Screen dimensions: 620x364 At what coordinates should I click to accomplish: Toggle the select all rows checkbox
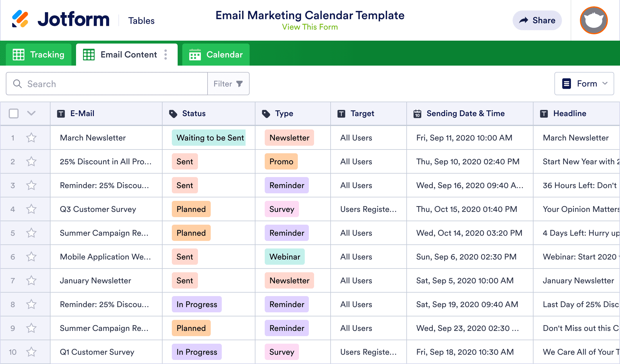pos(14,113)
